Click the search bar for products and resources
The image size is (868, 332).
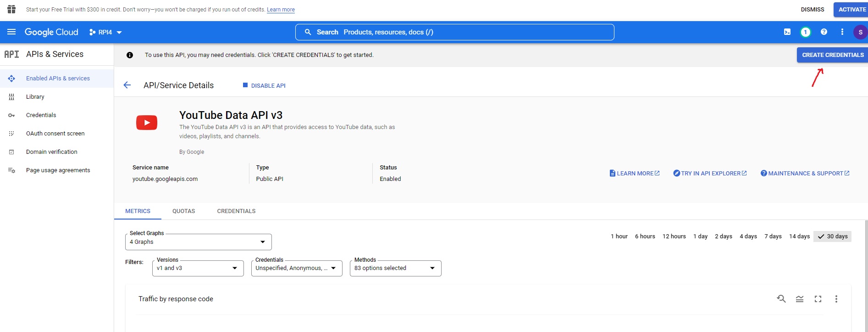click(x=454, y=32)
